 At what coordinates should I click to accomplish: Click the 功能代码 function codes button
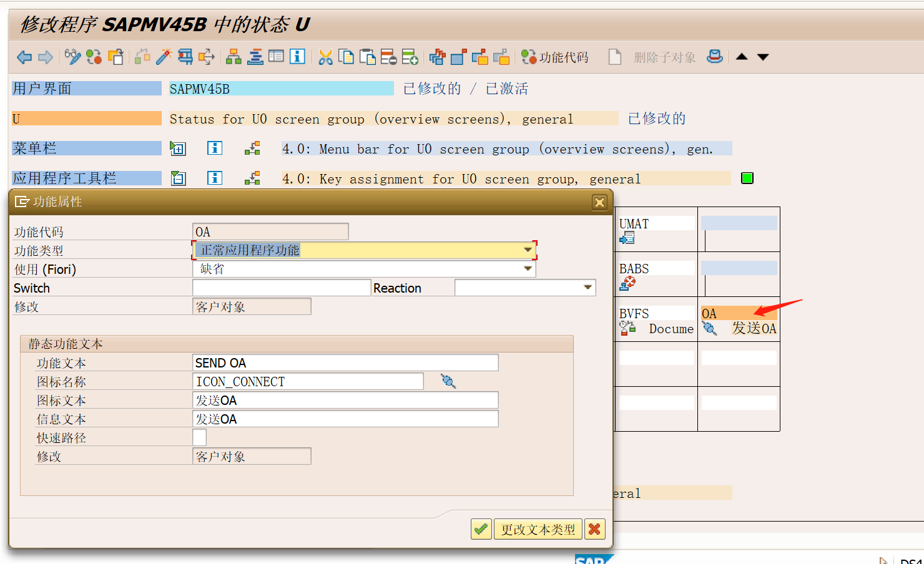tap(555, 57)
